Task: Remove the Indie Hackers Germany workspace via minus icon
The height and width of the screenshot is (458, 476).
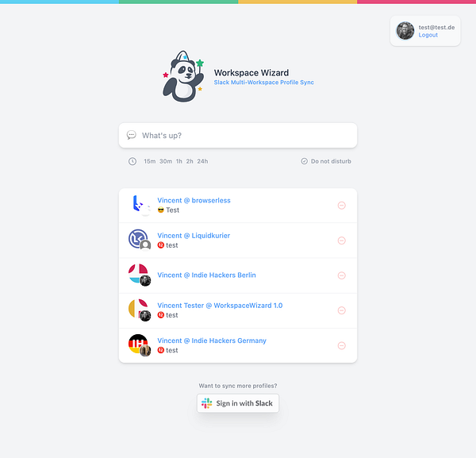Action: (341, 345)
